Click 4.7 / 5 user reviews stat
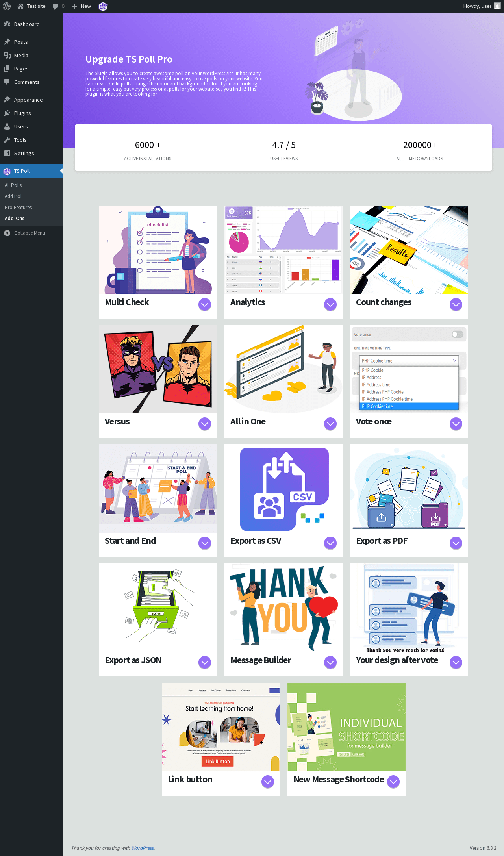The width and height of the screenshot is (504, 856). tap(284, 150)
